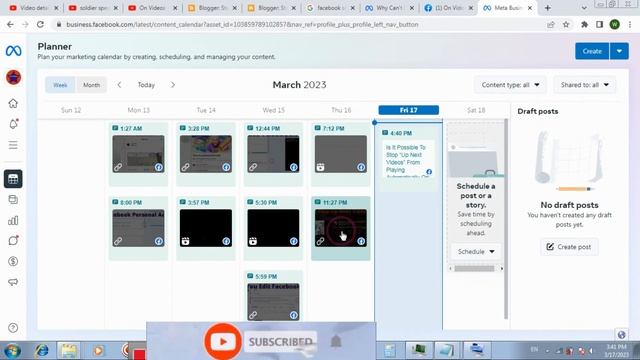Jump to Today in planner
The height and width of the screenshot is (360, 640).
(x=146, y=85)
